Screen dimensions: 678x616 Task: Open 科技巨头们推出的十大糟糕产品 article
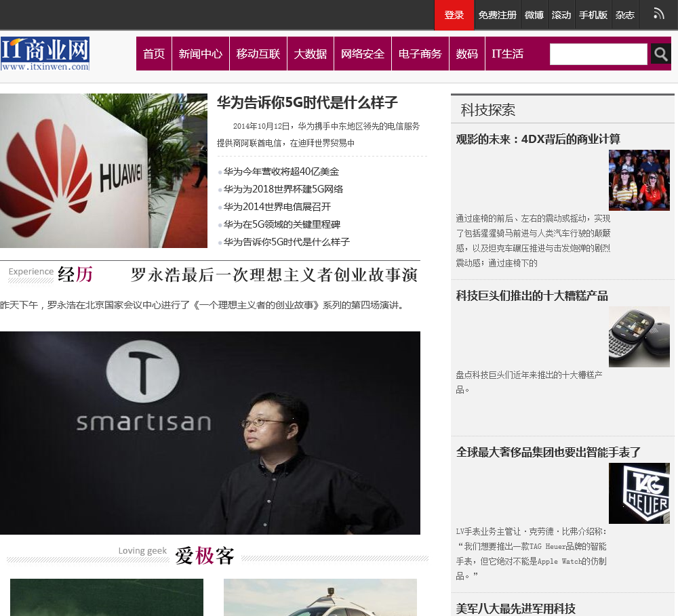point(532,295)
